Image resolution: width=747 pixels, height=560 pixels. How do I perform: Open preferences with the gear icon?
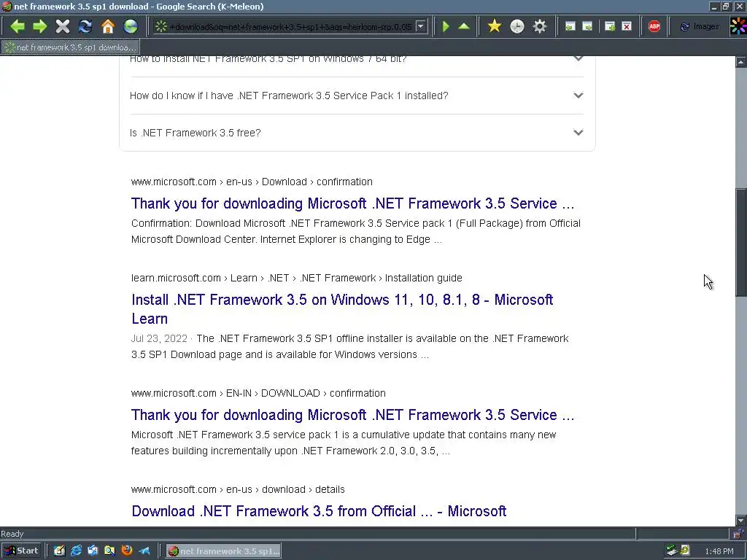(x=540, y=26)
